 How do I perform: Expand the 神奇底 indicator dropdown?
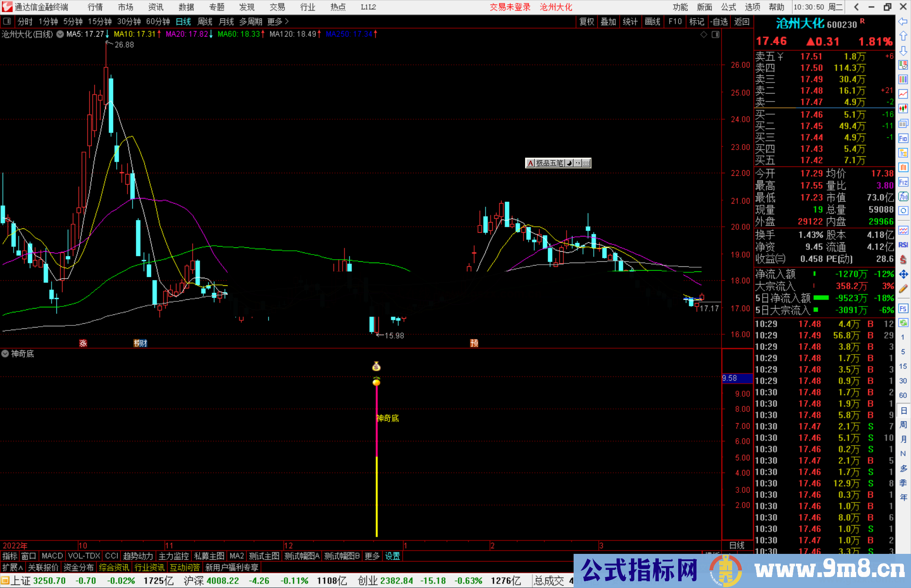[5, 354]
